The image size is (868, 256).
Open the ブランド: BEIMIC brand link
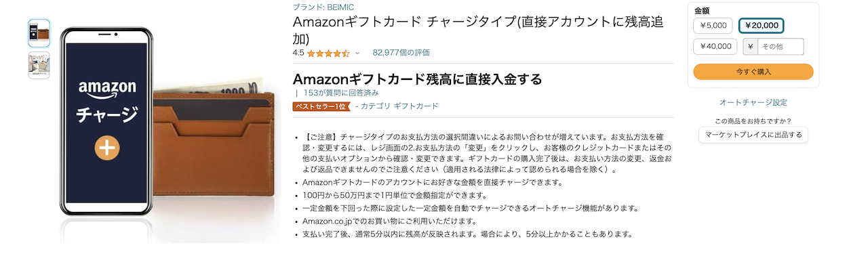click(319, 7)
